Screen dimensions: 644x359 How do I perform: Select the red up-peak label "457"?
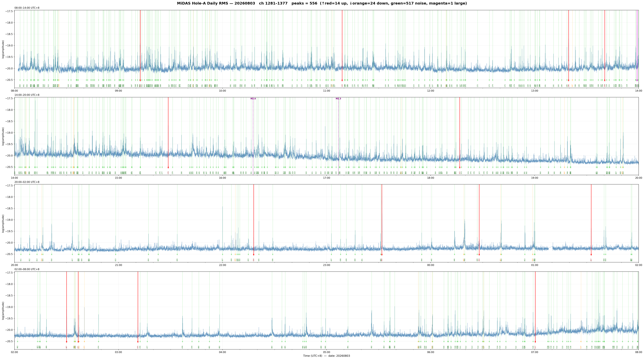[591, 260]
